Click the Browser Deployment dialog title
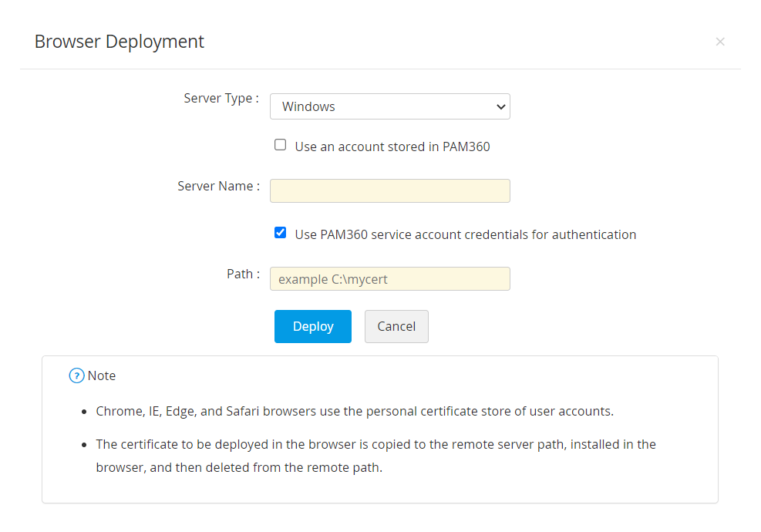The height and width of the screenshot is (532, 761). [120, 42]
